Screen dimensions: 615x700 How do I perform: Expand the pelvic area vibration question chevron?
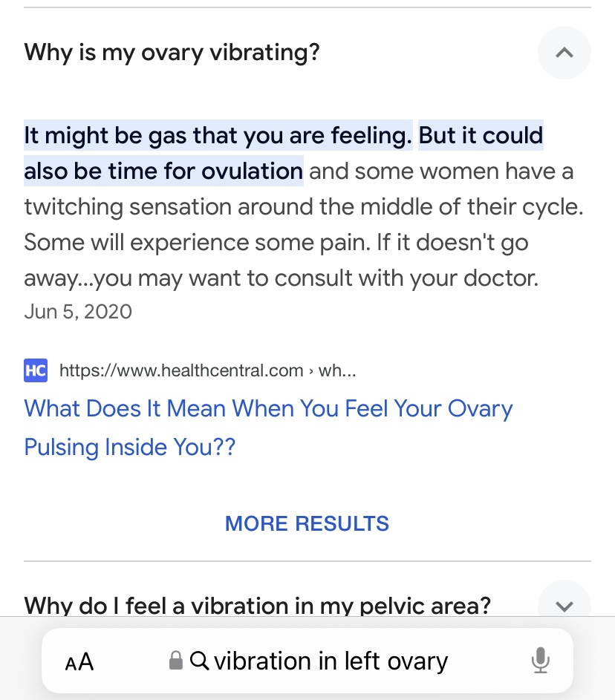pos(564,605)
